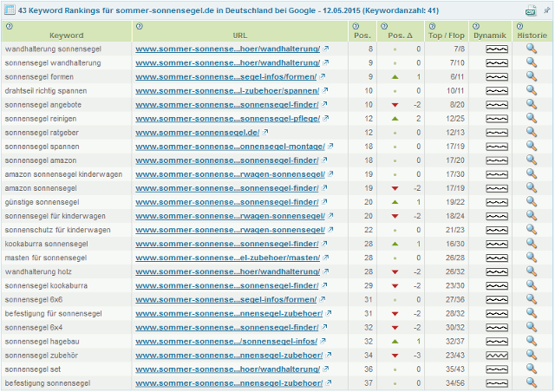Sort by Pos. Δ column header
555x392 pixels.
click(x=400, y=36)
